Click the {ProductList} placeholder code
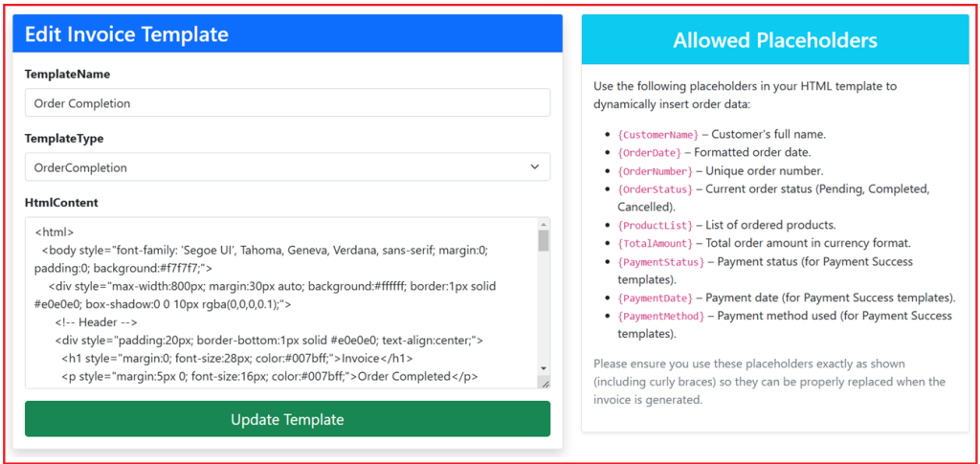 656,226
